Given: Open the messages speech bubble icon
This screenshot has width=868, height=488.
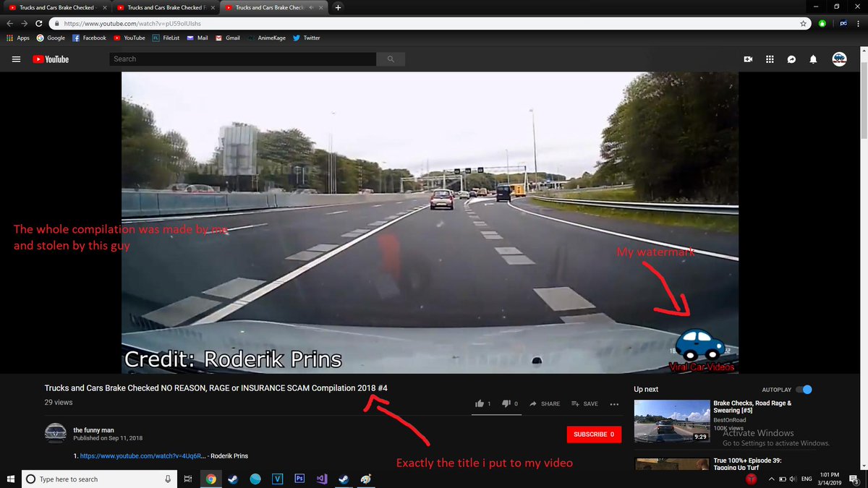Looking at the screenshot, I should tap(791, 59).
